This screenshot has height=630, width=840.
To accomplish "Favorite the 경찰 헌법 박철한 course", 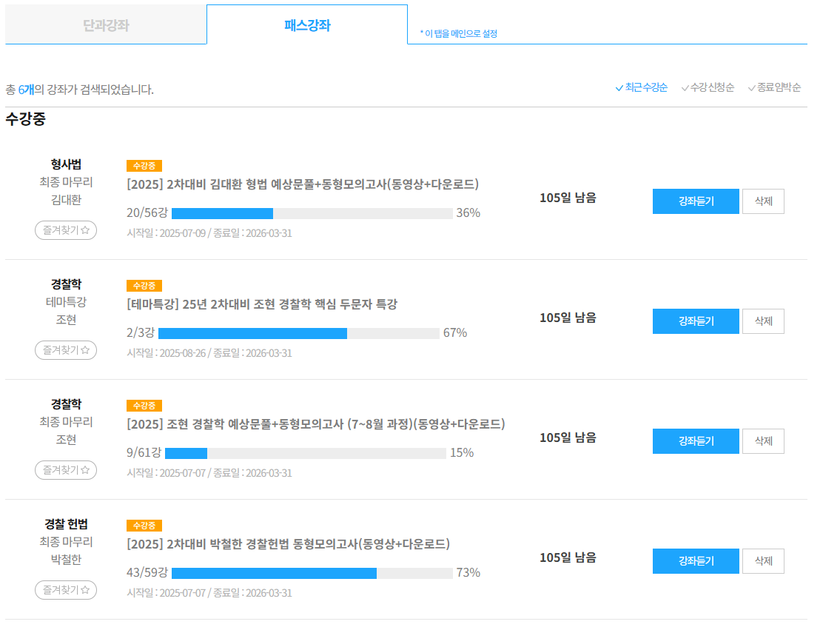I will pyautogui.click(x=66, y=590).
